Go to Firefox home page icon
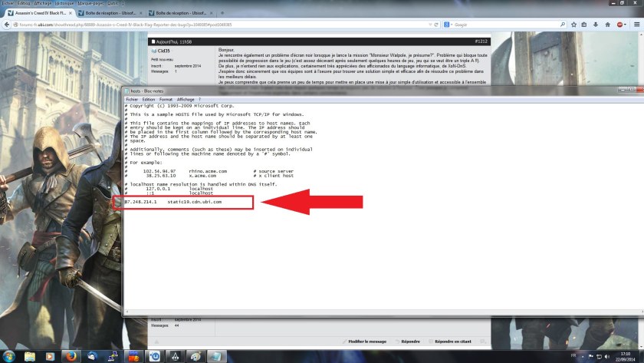This screenshot has width=644, height=363. point(607,25)
